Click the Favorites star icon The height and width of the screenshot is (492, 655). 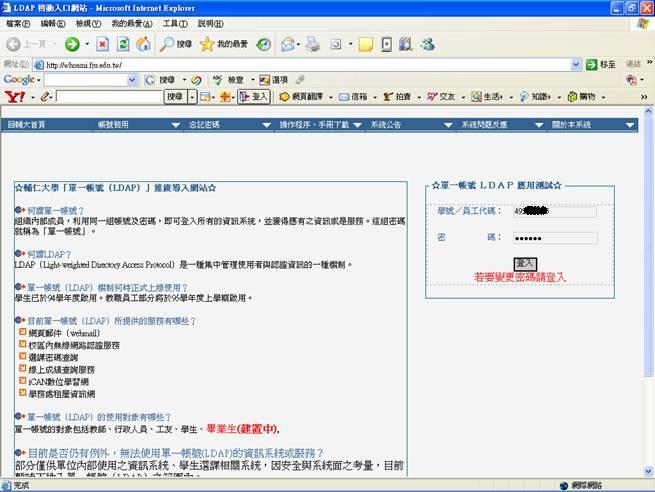pos(207,44)
